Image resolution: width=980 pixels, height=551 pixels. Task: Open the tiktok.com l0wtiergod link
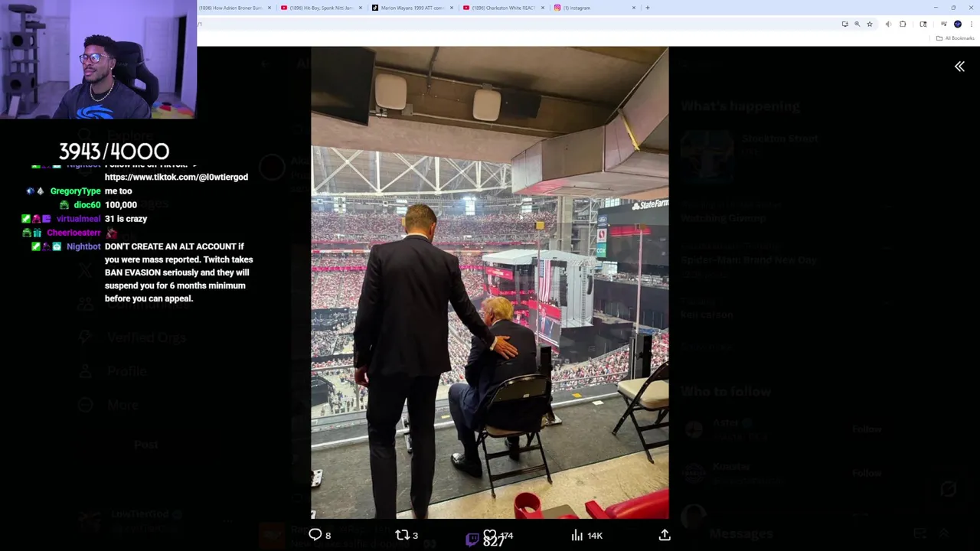176,177
